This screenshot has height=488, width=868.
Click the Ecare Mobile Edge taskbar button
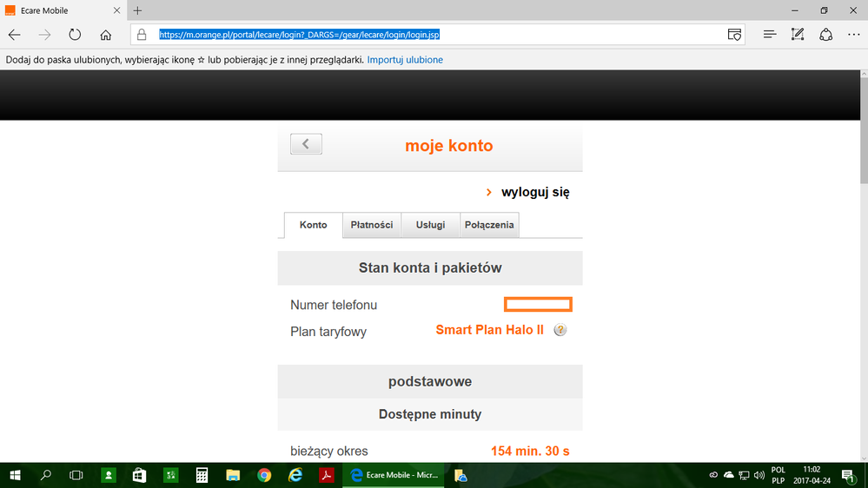[393, 475]
